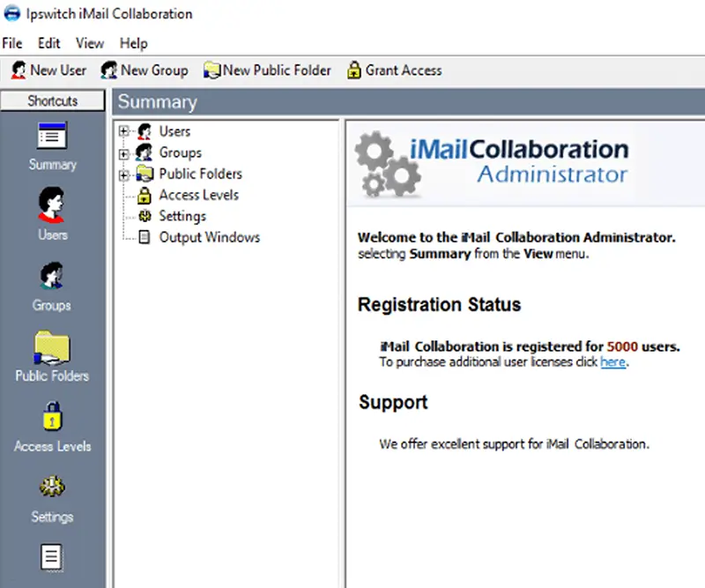Click the Users shortcut label in sidebar
The image size is (705, 588).
click(x=53, y=234)
